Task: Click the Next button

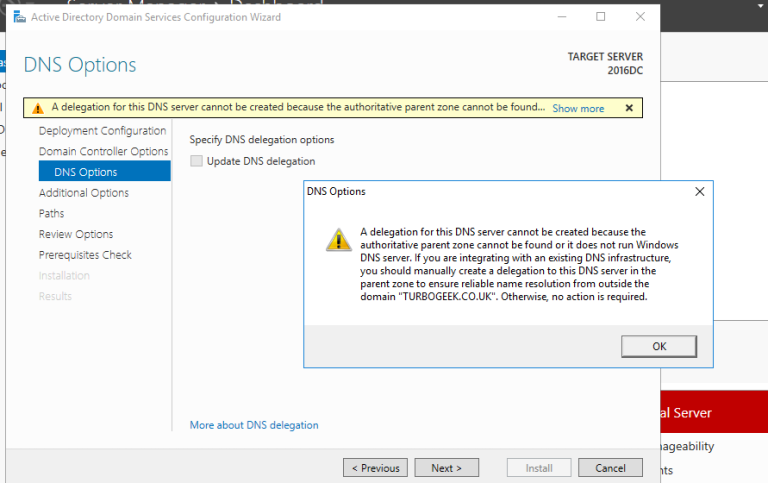Action: tap(447, 468)
